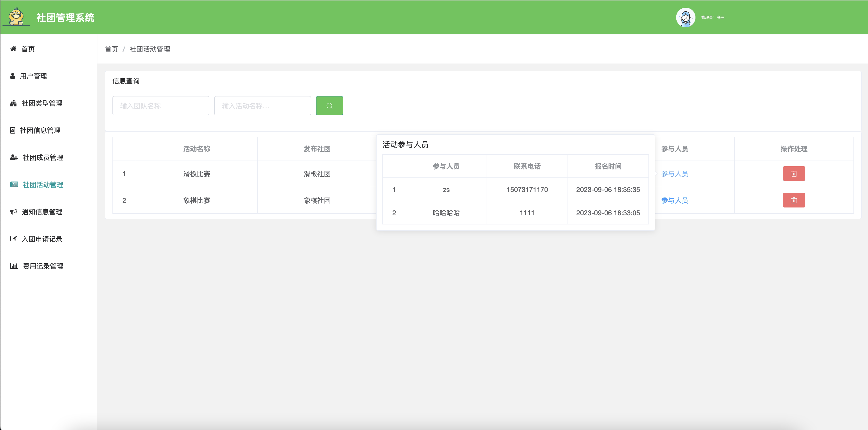Click the fee records bar chart icon
Image resolution: width=868 pixels, height=430 pixels.
click(x=14, y=266)
